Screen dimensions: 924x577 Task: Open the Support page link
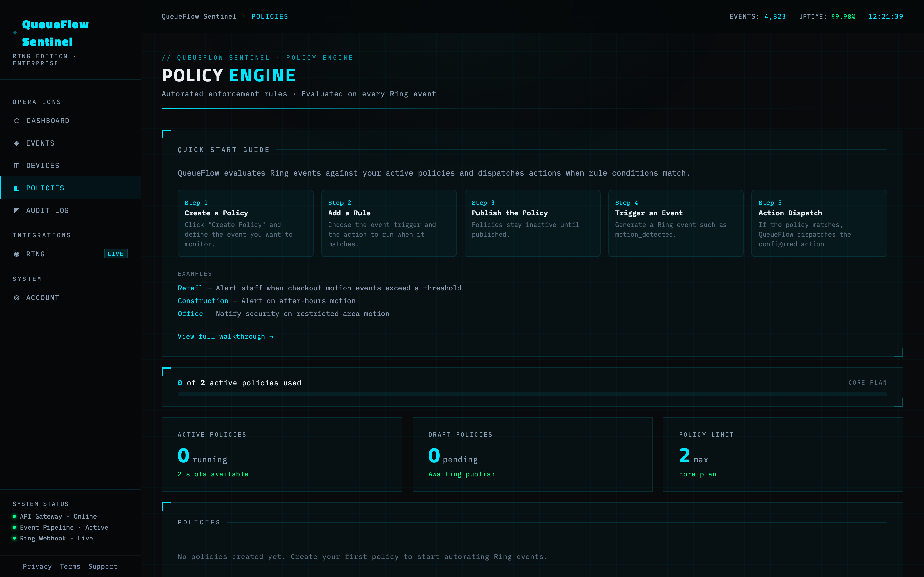[x=102, y=566]
